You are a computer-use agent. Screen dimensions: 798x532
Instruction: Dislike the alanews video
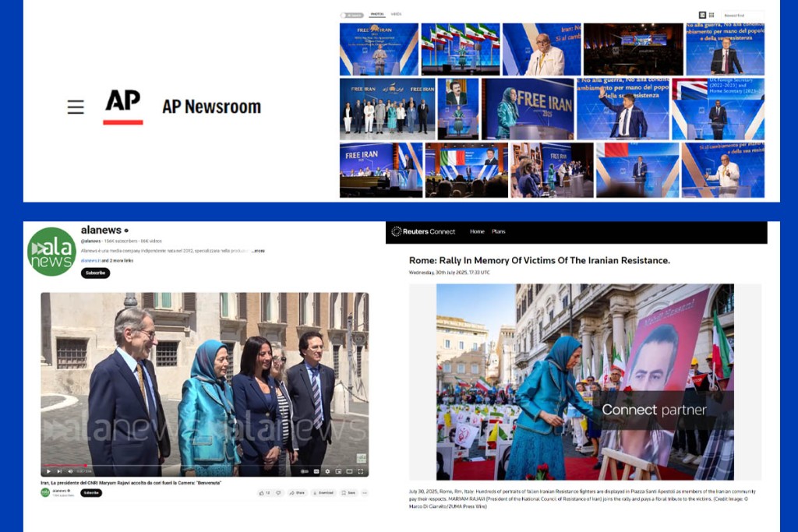click(278, 493)
